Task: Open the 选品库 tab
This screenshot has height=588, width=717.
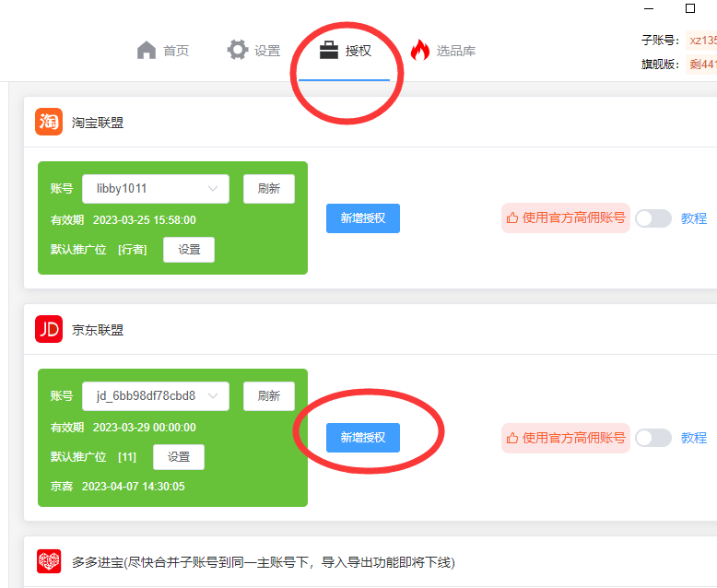Action: tap(442, 51)
